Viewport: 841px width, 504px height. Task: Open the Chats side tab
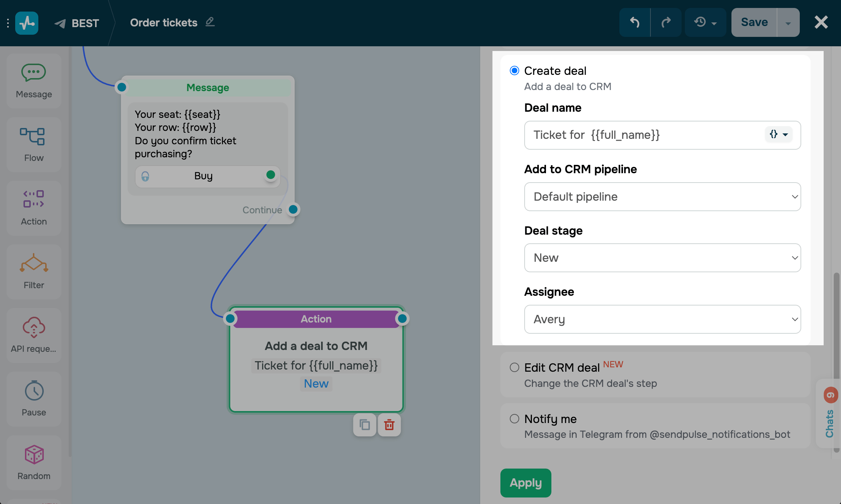pyautogui.click(x=829, y=423)
